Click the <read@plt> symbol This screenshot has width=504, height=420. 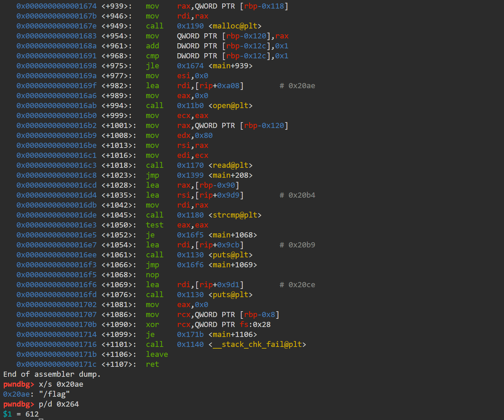pos(231,165)
